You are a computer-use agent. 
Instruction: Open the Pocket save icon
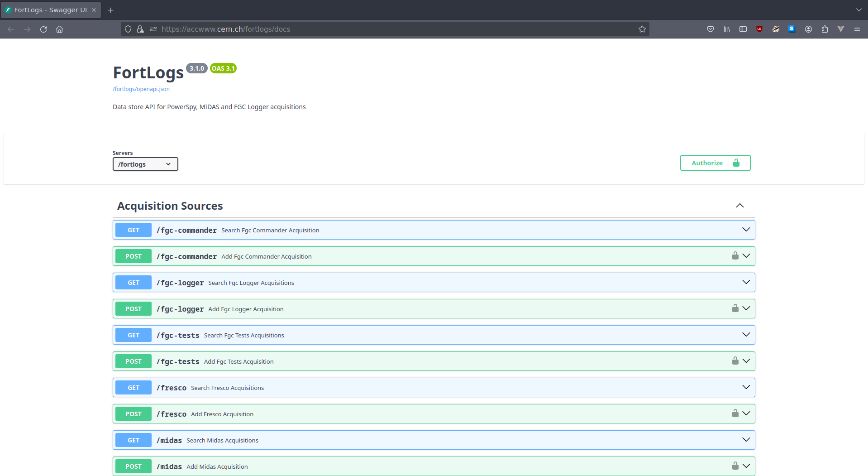[x=711, y=29]
